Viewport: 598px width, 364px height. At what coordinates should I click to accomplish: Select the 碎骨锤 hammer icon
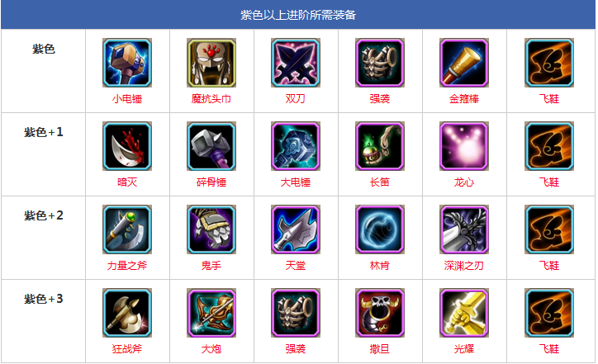point(211,146)
